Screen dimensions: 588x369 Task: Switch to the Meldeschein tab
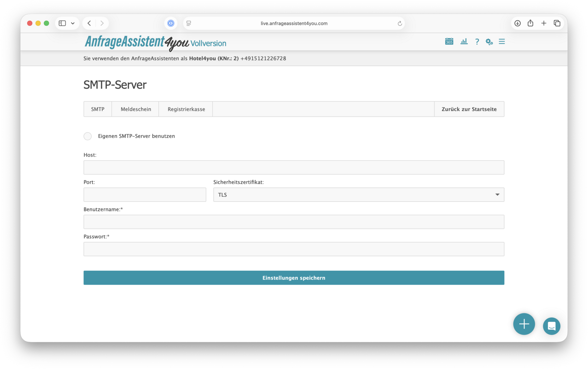tap(135, 109)
